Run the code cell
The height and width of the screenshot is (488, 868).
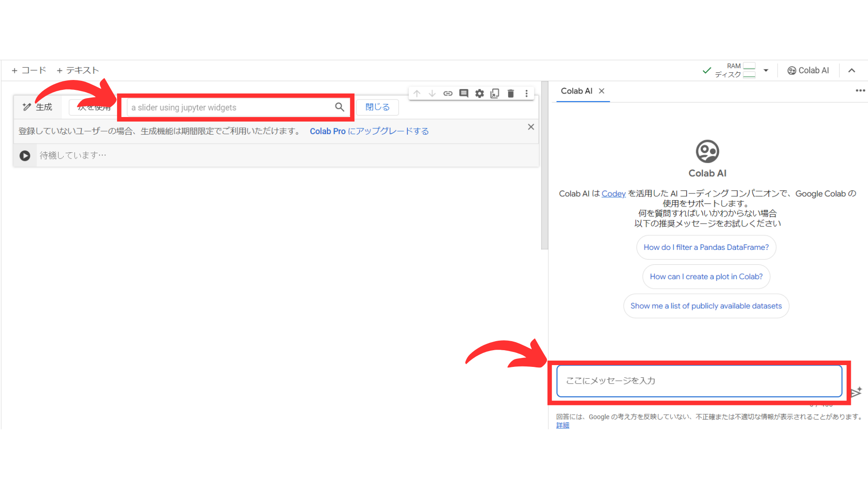click(x=25, y=155)
